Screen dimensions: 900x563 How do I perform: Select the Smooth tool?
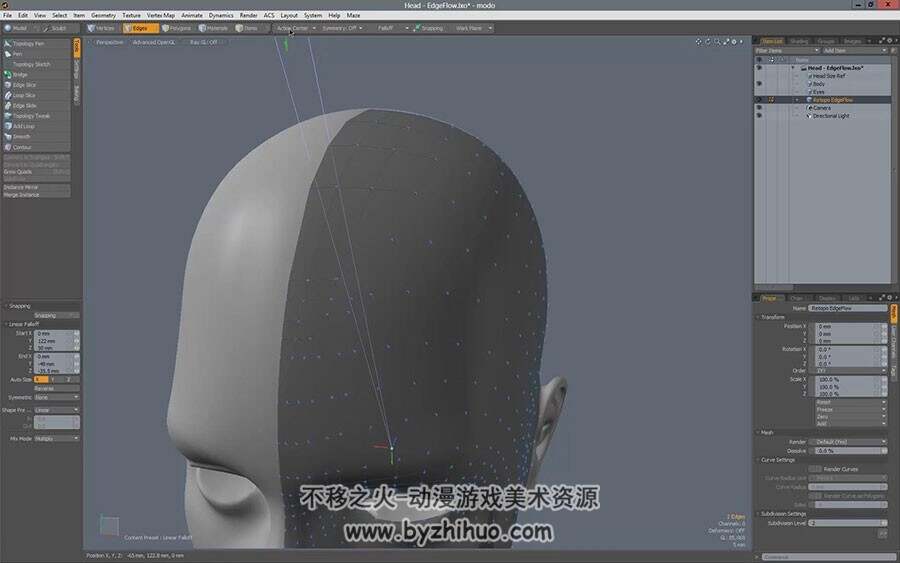[x=36, y=137]
